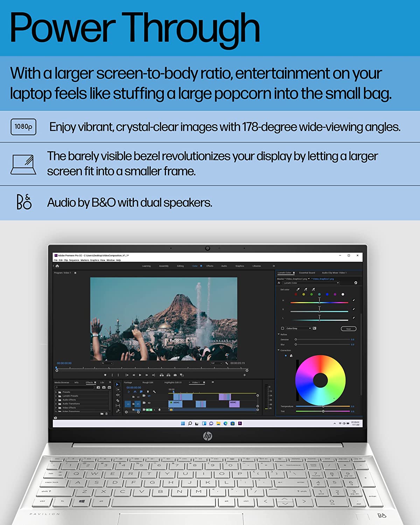
Task: Toggle V1 track eye visibility
Action: [149, 403]
